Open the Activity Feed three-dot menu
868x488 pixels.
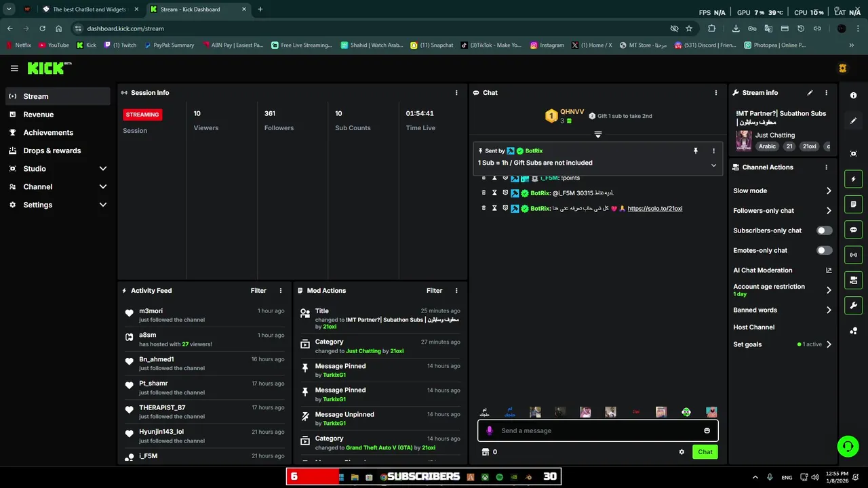281,291
